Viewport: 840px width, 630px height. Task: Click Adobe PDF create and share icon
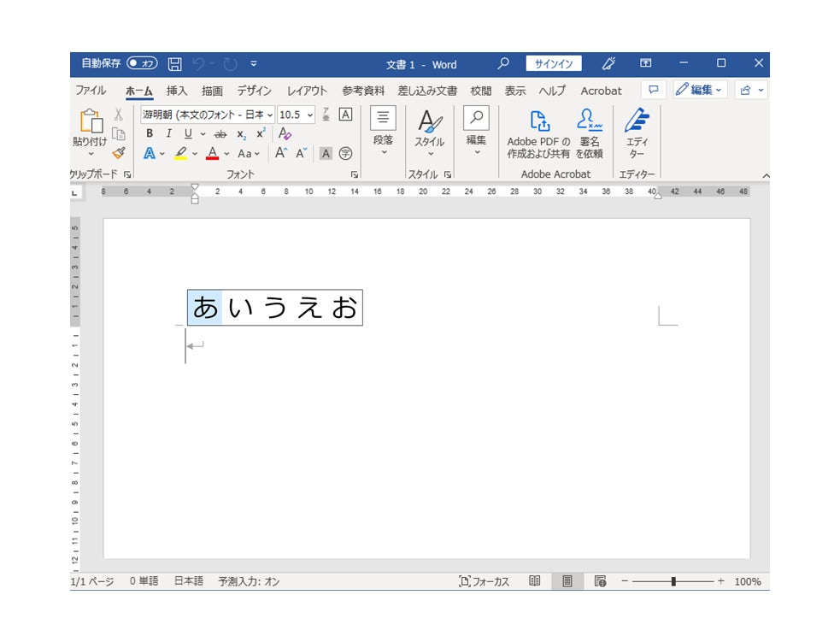(538, 133)
